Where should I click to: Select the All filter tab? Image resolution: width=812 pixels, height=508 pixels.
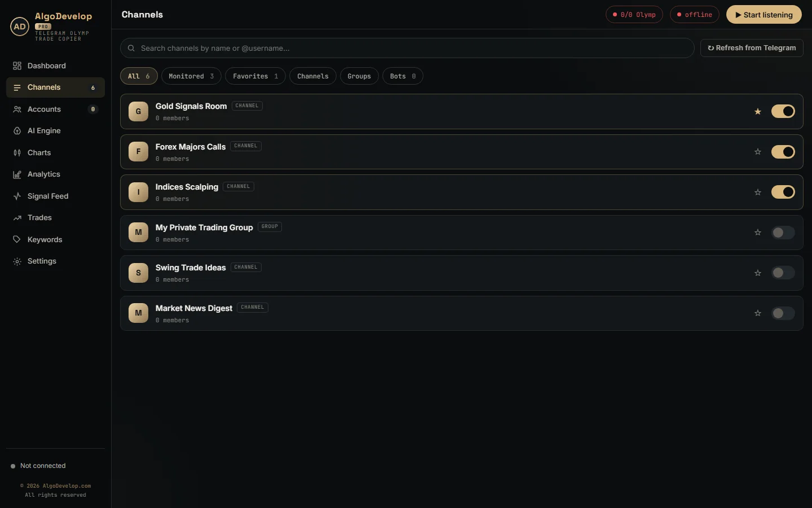click(x=139, y=76)
